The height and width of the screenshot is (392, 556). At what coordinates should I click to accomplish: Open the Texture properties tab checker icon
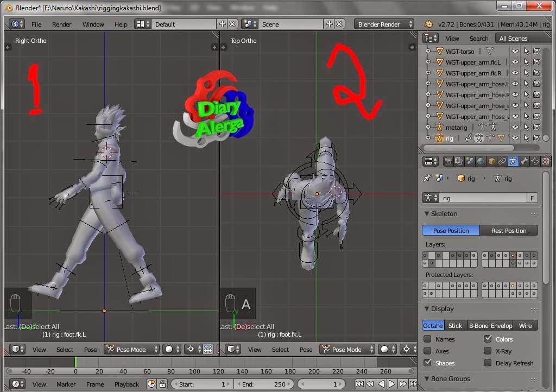(546, 161)
